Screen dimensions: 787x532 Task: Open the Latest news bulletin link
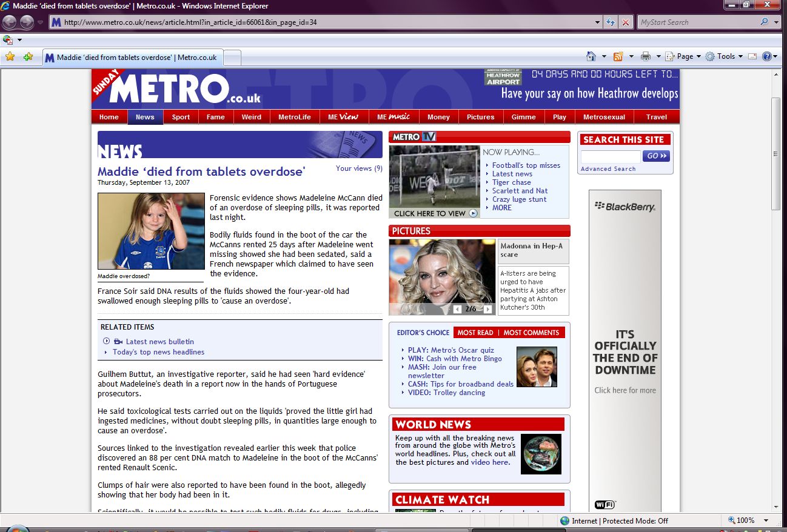[x=159, y=342]
